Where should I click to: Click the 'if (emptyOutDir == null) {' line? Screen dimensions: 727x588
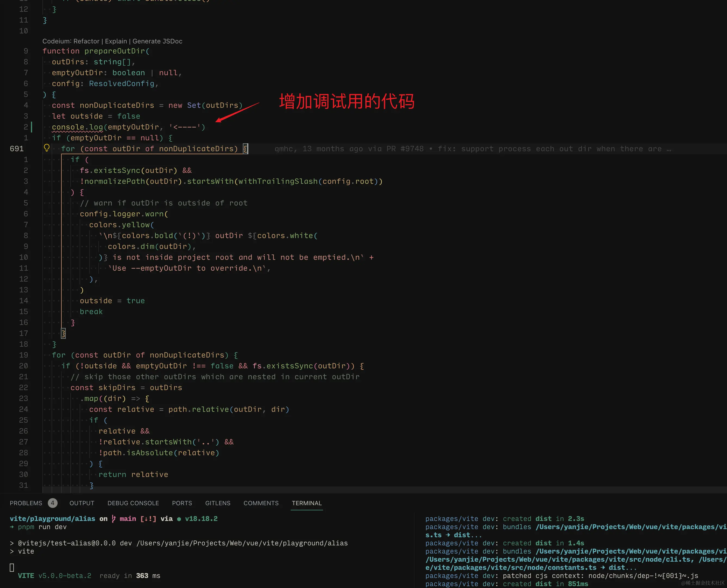click(x=112, y=138)
